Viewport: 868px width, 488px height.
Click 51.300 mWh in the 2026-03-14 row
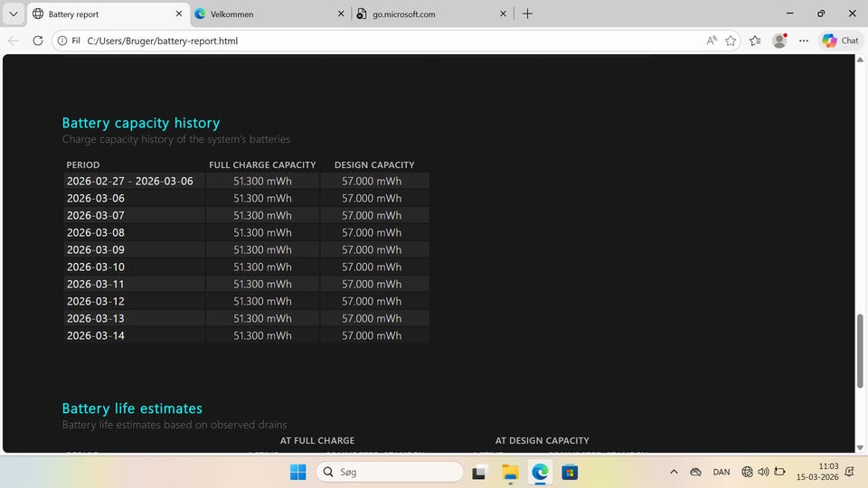tap(262, 335)
